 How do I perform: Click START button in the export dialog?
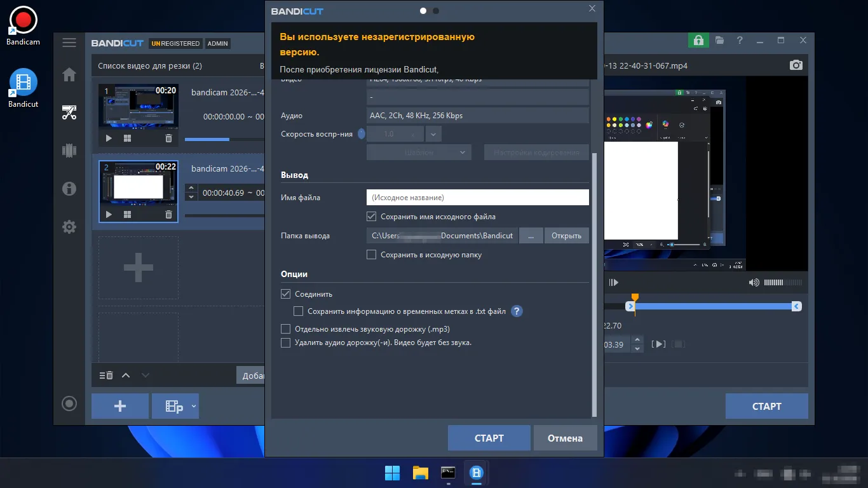[489, 438]
